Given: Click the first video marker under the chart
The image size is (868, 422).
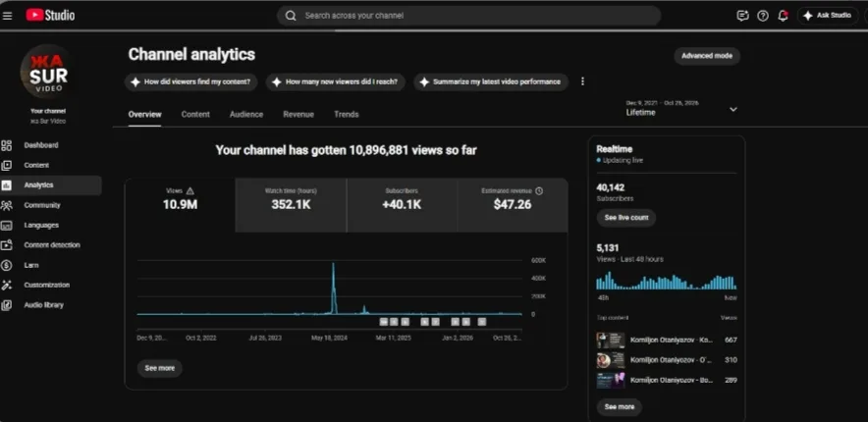Looking at the screenshot, I should pos(384,321).
